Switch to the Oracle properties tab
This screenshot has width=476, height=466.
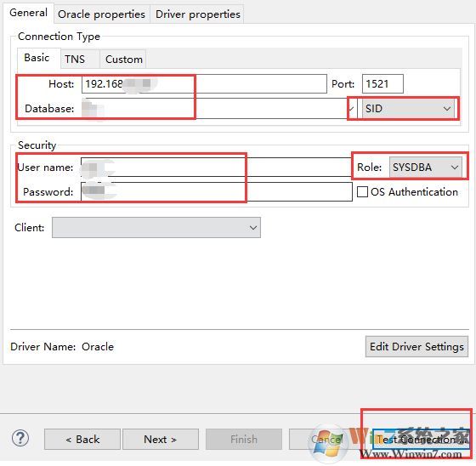pyautogui.click(x=101, y=14)
